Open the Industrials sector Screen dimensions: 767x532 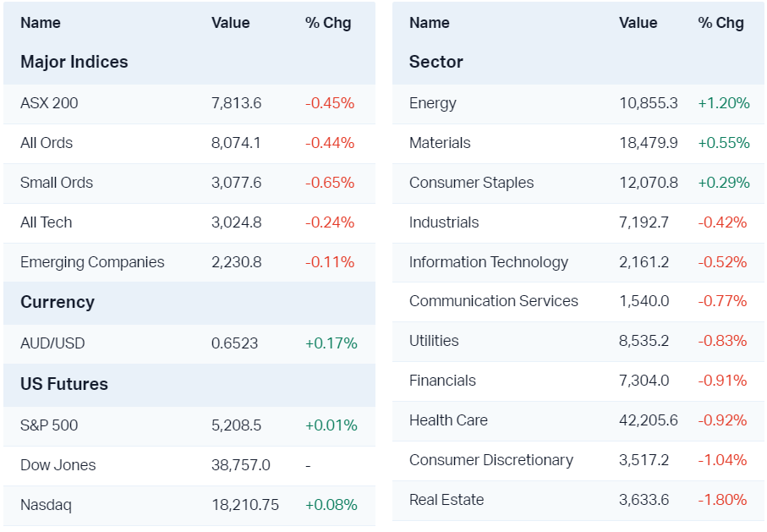pyautogui.click(x=444, y=222)
